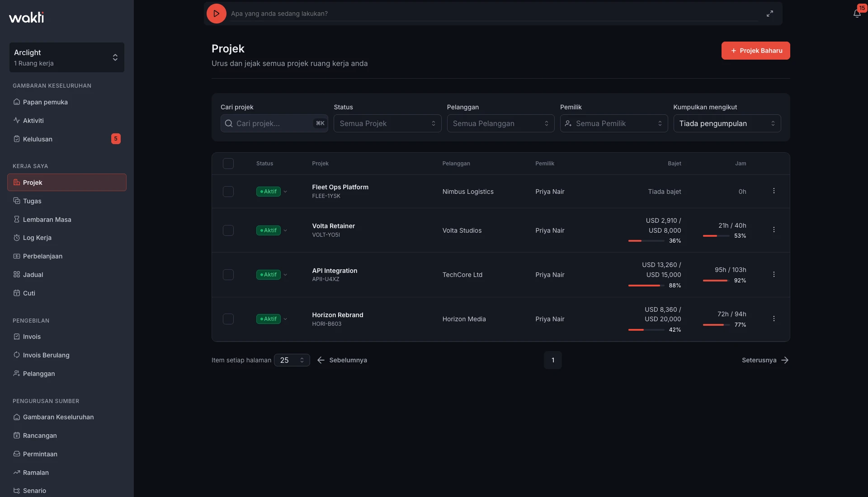The height and width of the screenshot is (497, 868).
Task: Go to next page with Seterusnya
Action: pyautogui.click(x=765, y=360)
